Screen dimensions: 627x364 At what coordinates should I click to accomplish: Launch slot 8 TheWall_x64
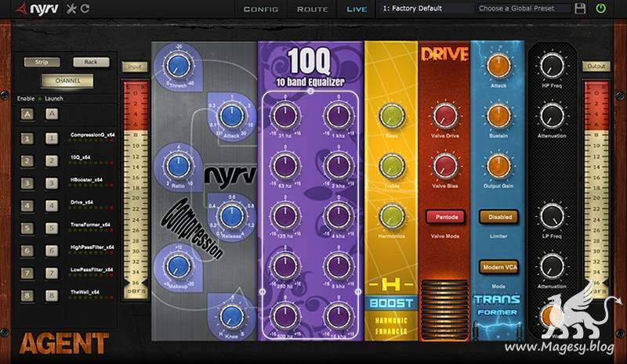[52, 296]
